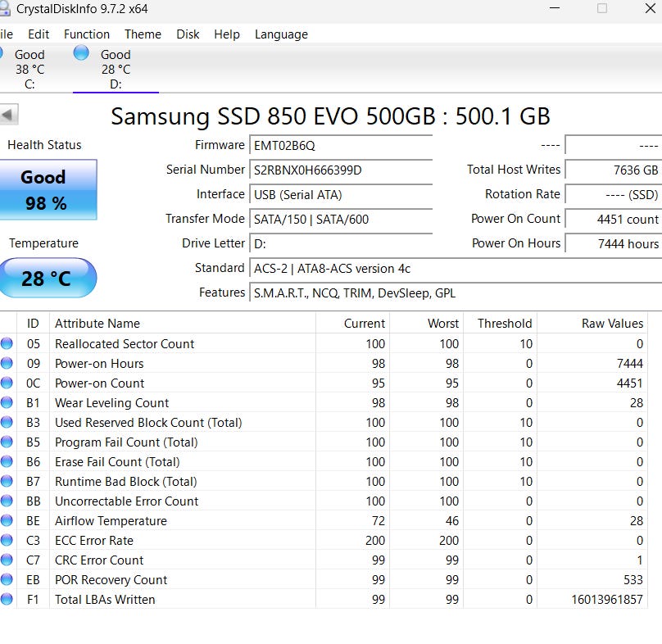Image resolution: width=662 pixels, height=644 pixels.
Task: Click the Raw Values column header
Action: click(592, 324)
